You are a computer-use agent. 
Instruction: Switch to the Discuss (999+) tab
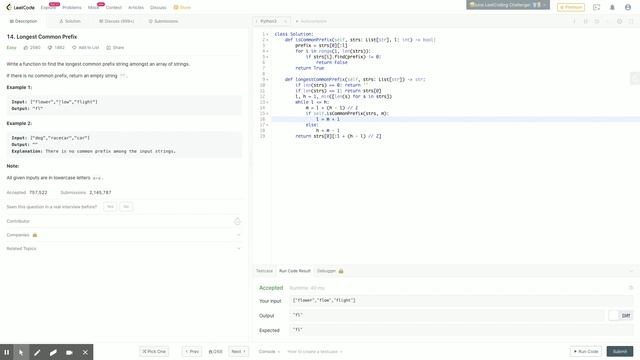point(116,21)
